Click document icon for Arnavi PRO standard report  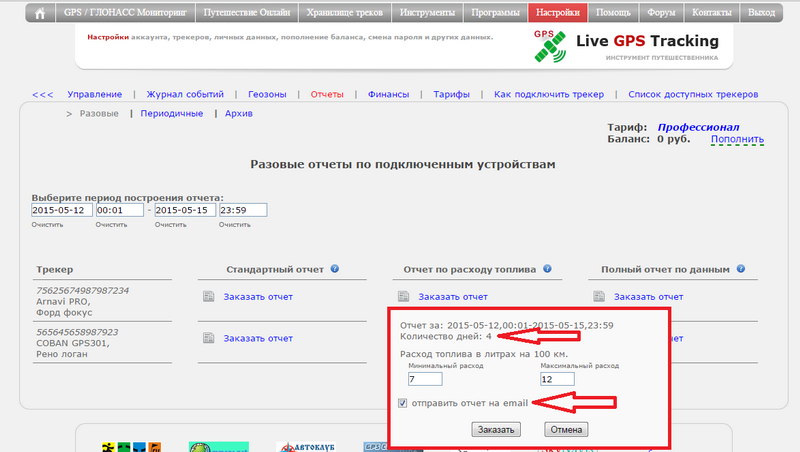(208, 297)
